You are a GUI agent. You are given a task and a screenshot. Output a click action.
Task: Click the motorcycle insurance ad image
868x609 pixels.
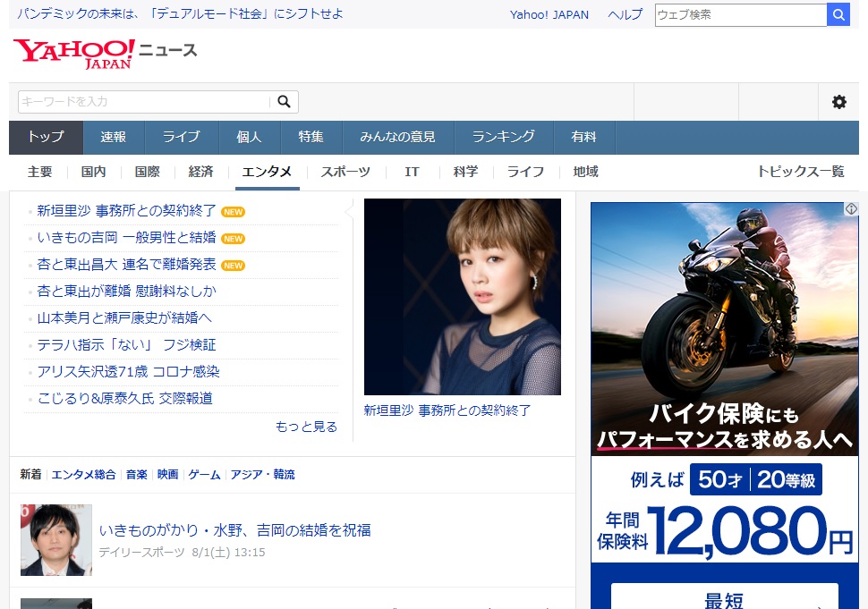tap(725, 329)
